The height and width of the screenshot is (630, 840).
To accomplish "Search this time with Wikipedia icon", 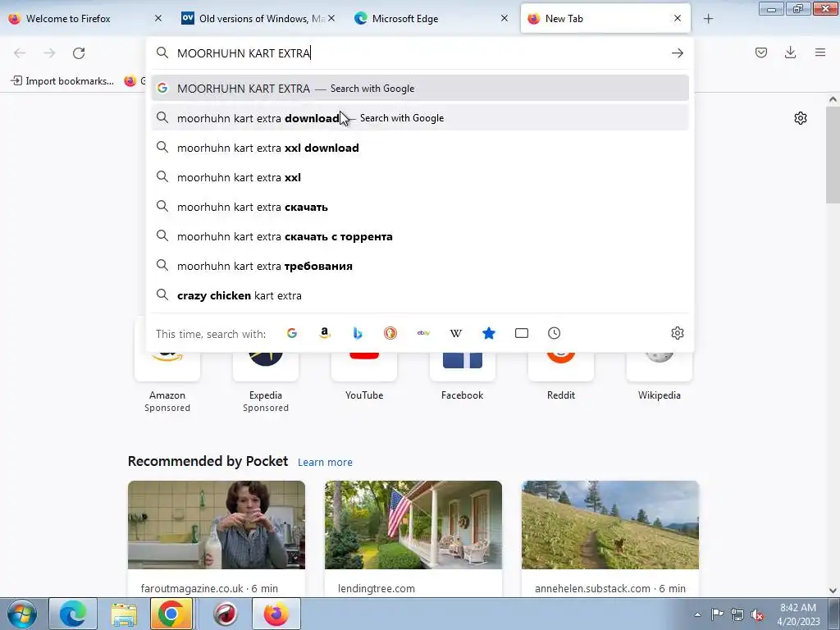I will click(456, 333).
